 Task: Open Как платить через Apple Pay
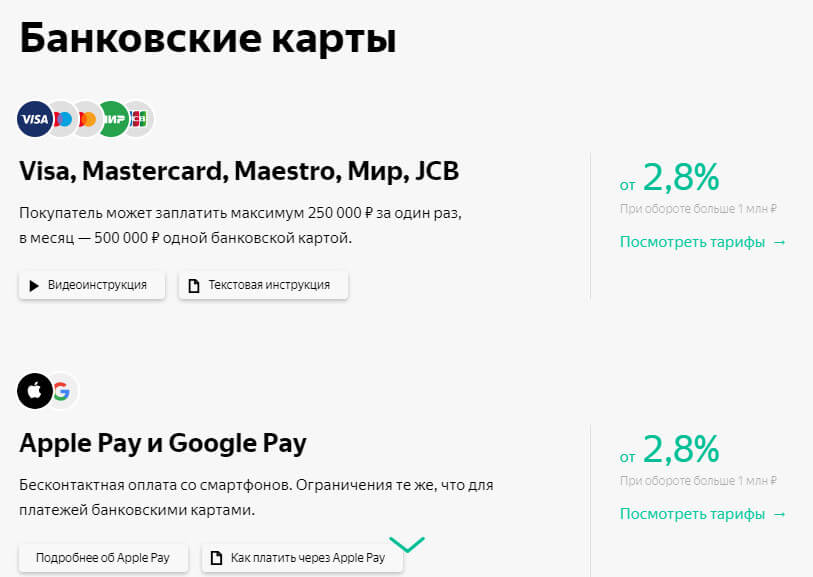pos(300,557)
